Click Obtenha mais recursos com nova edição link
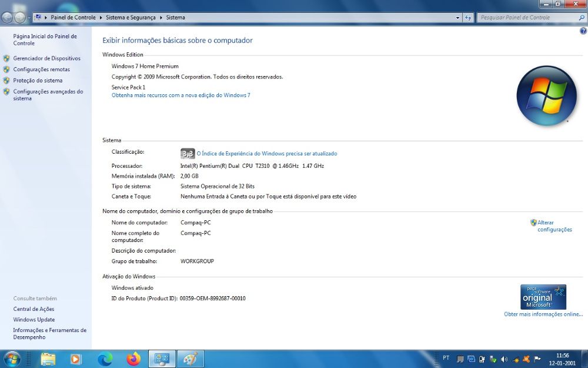Image resolution: width=588 pixels, height=368 pixels. pyautogui.click(x=181, y=95)
